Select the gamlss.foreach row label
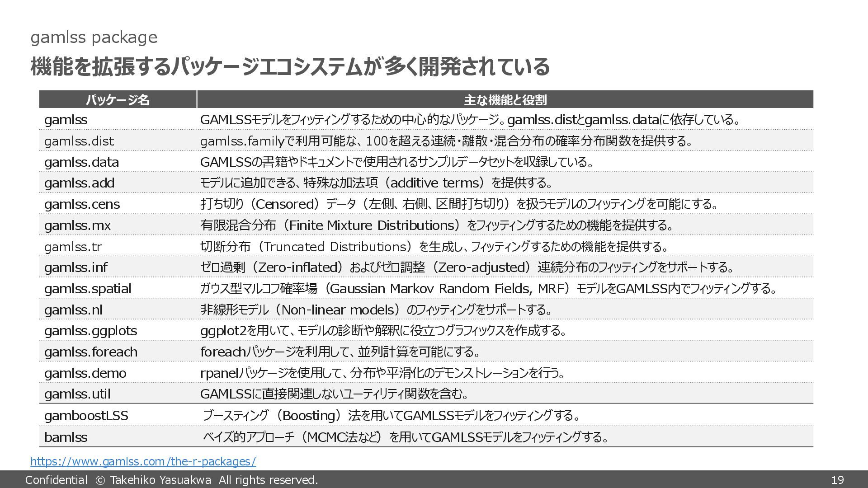The image size is (868, 488). (x=91, y=352)
